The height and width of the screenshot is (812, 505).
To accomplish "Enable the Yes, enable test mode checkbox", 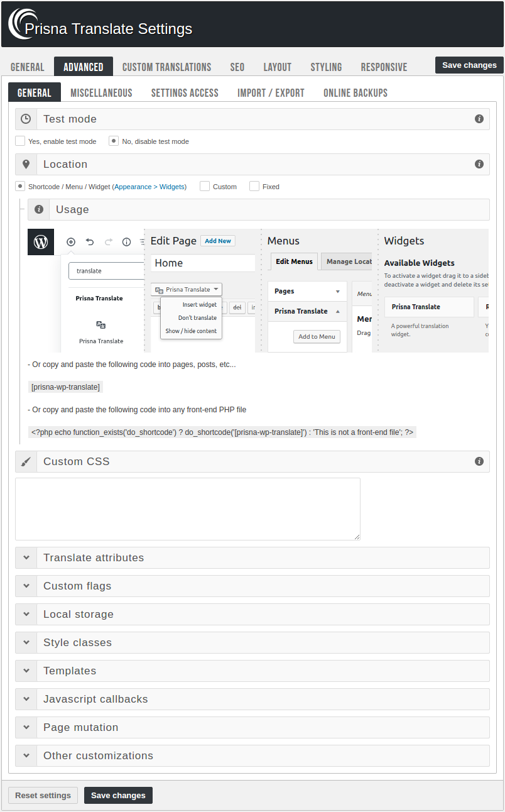I will (20, 141).
